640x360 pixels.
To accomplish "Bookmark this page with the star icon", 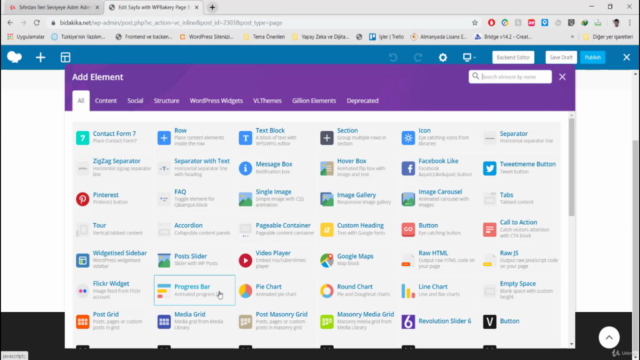I will [474, 23].
